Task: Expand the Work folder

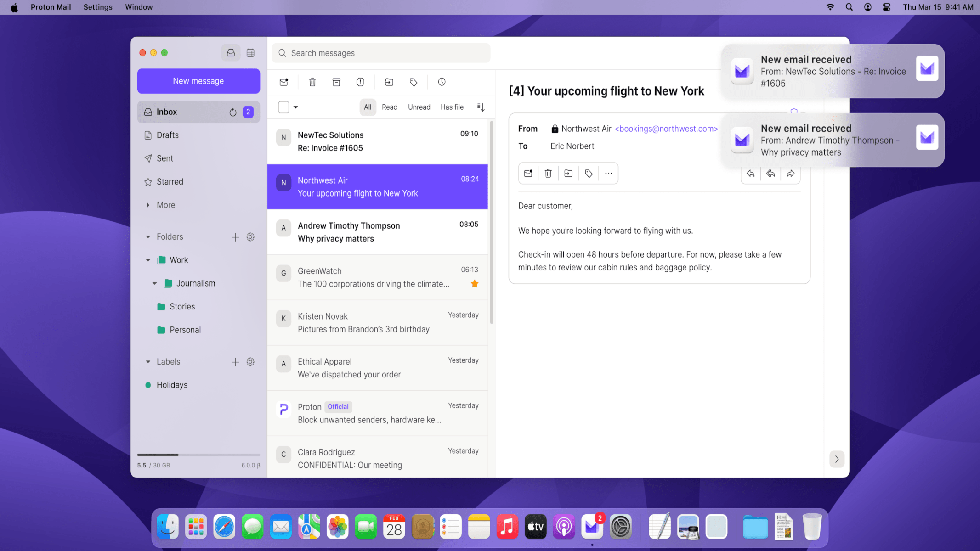Action: point(148,259)
